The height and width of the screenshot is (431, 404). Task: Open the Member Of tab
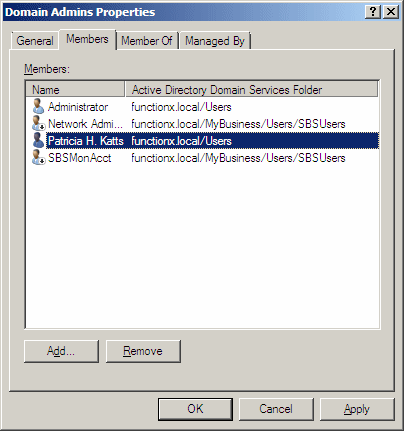147,41
